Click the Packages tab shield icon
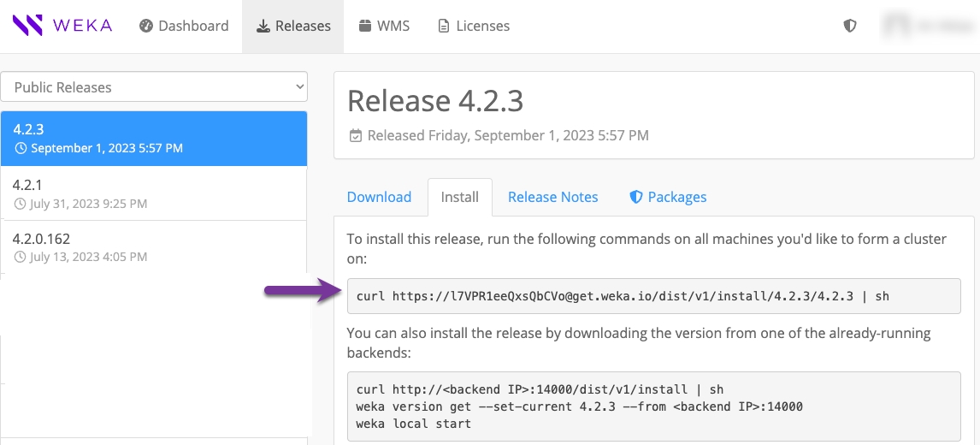Screen dimensions: 980x445 (x=635, y=197)
